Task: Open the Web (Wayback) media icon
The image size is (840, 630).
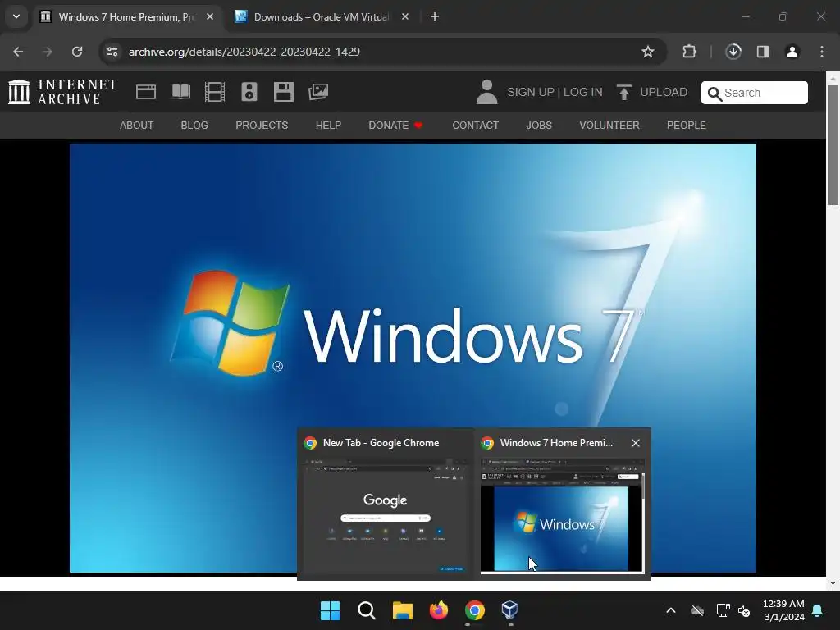Action: (x=146, y=92)
